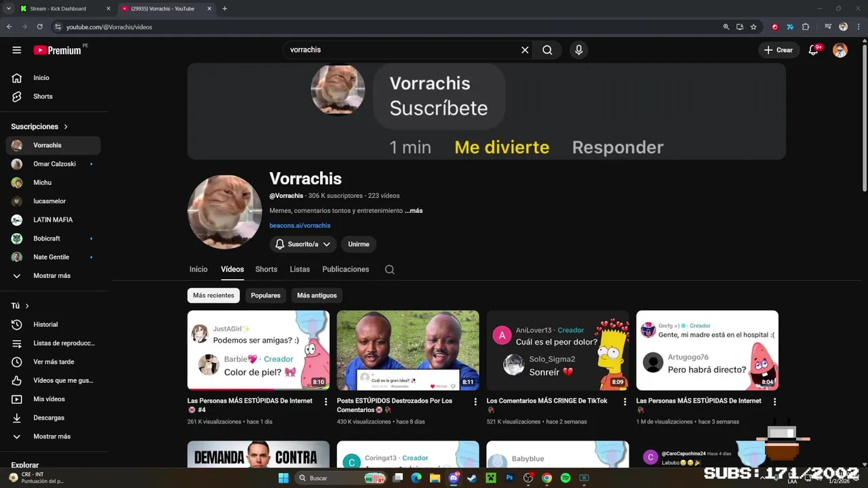Click the Unirme button
The height and width of the screenshot is (488, 868).
coord(359,244)
